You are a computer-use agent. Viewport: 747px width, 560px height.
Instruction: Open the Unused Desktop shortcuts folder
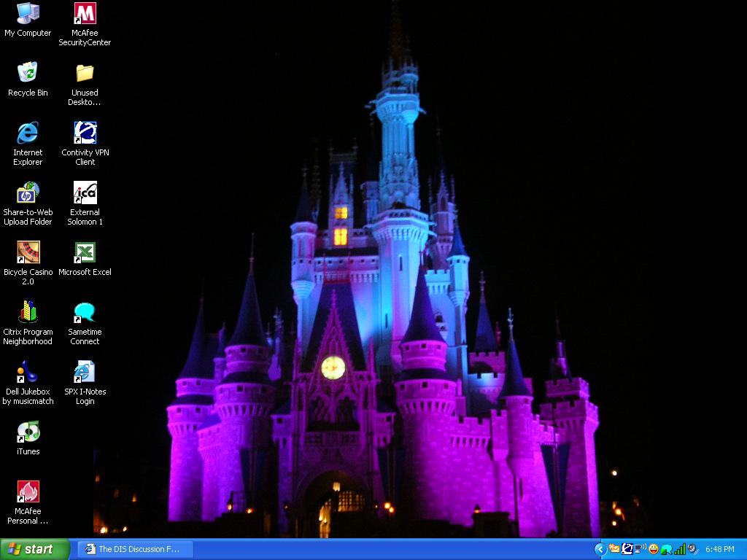coord(85,85)
